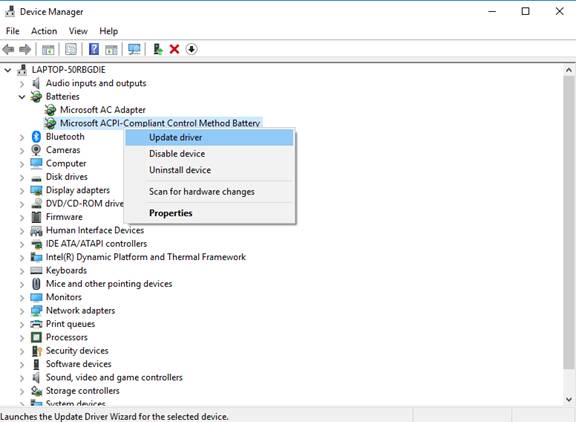The image size is (576, 422).
Task: Expand the Disk drives category arrow
Action: (x=22, y=177)
